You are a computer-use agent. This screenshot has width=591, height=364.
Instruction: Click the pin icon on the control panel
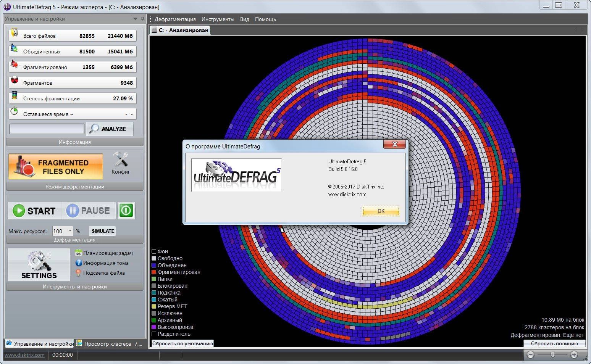pos(142,19)
